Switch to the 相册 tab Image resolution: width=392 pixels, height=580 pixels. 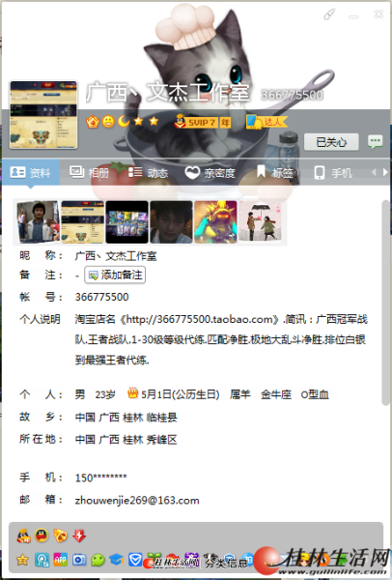point(89,173)
